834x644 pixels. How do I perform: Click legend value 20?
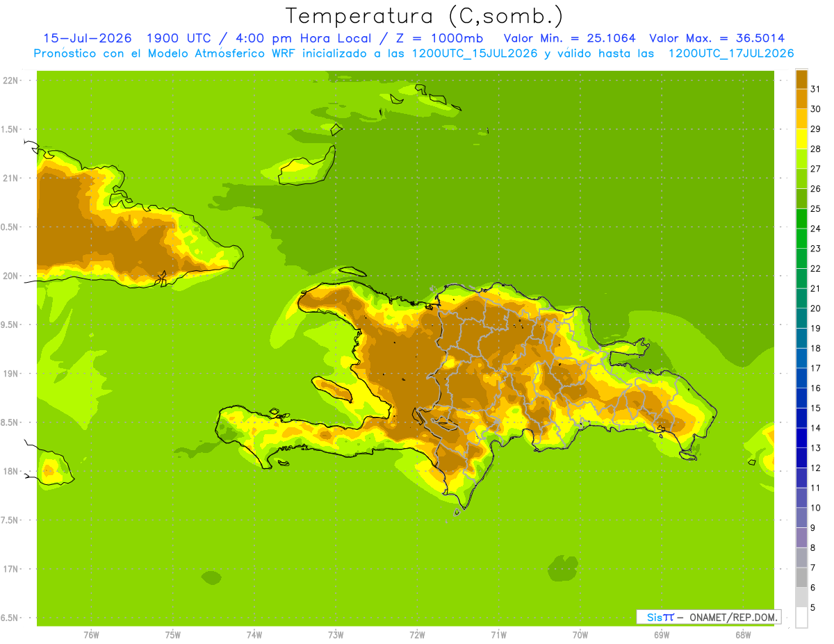click(816, 308)
